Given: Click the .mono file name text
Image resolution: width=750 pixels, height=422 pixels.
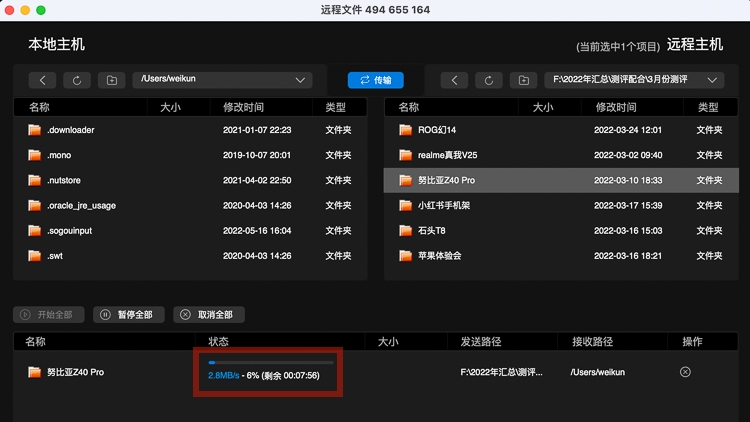Looking at the screenshot, I should pyautogui.click(x=59, y=155).
